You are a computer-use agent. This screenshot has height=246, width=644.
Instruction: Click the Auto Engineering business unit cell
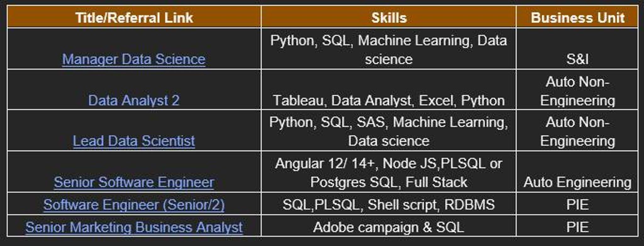point(577,182)
